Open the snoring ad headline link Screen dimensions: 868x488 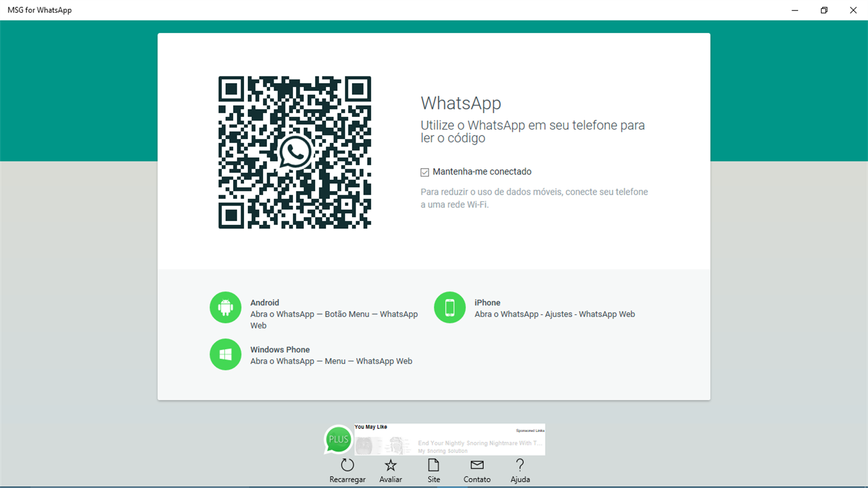[x=480, y=443]
